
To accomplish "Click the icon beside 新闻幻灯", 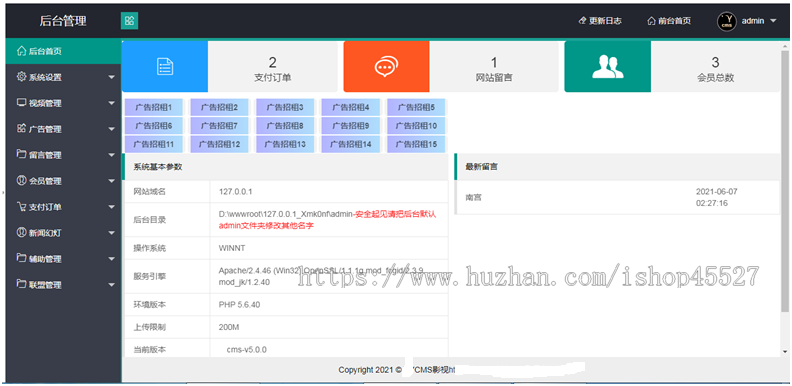I will pyautogui.click(x=21, y=232).
